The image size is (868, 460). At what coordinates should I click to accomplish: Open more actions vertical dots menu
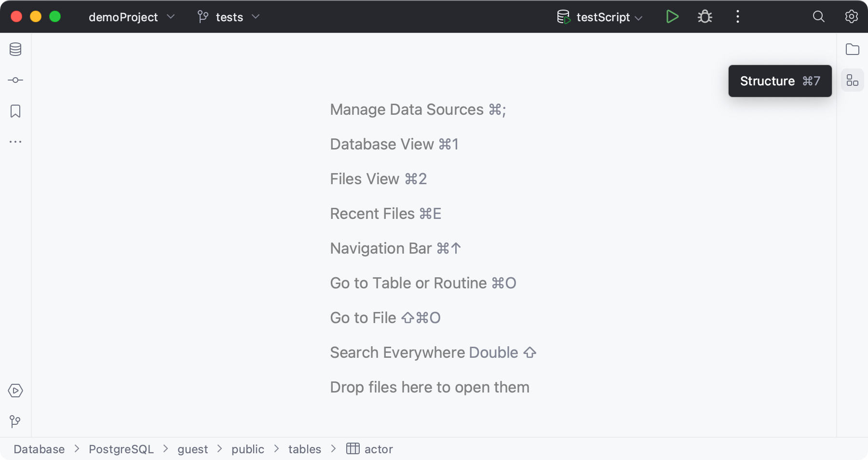(738, 17)
